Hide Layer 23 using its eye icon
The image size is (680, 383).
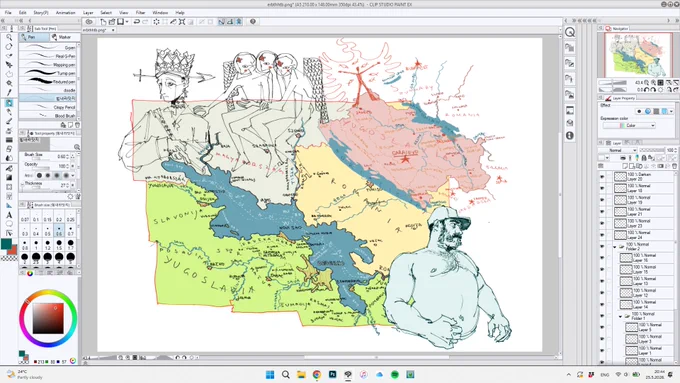tap(602, 223)
